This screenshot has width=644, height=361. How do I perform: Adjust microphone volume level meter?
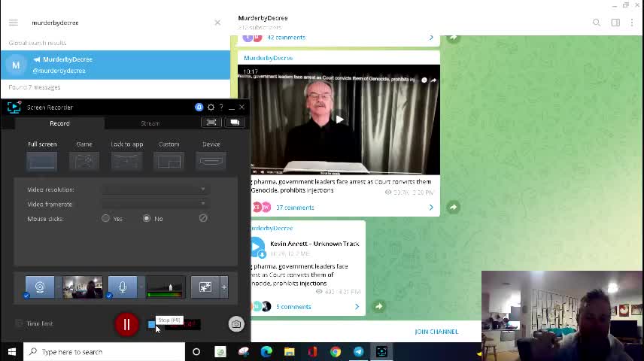pyautogui.click(x=165, y=287)
